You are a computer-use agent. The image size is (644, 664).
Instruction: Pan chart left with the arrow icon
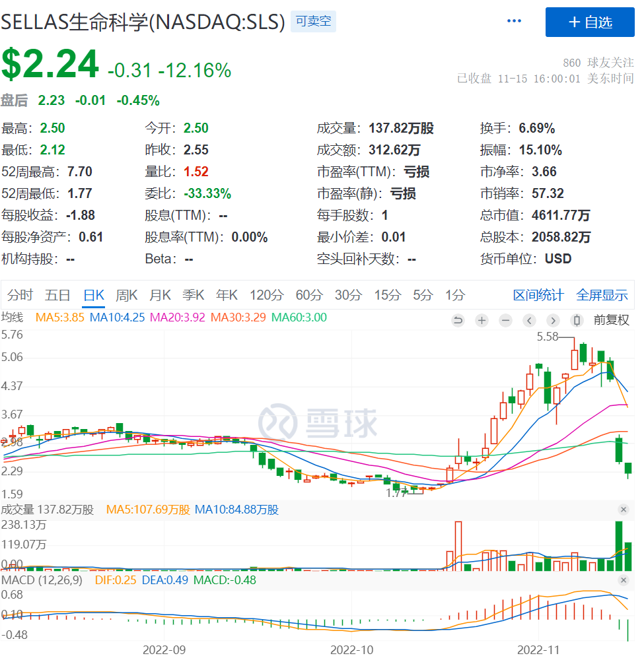pos(529,321)
